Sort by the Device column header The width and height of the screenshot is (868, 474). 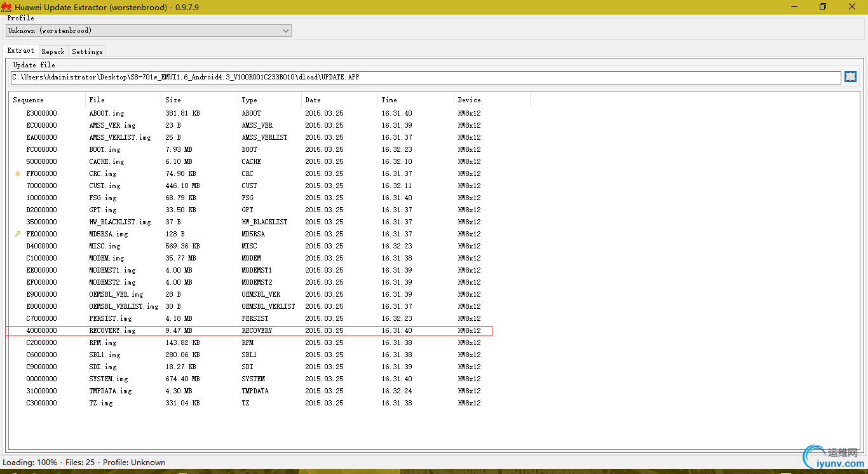tap(492, 100)
